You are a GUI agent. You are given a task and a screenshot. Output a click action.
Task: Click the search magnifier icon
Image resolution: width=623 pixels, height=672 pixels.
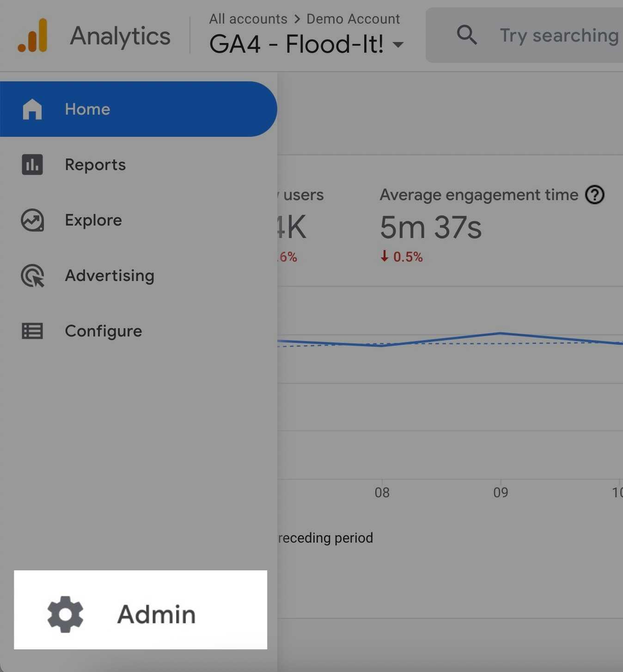[467, 35]
